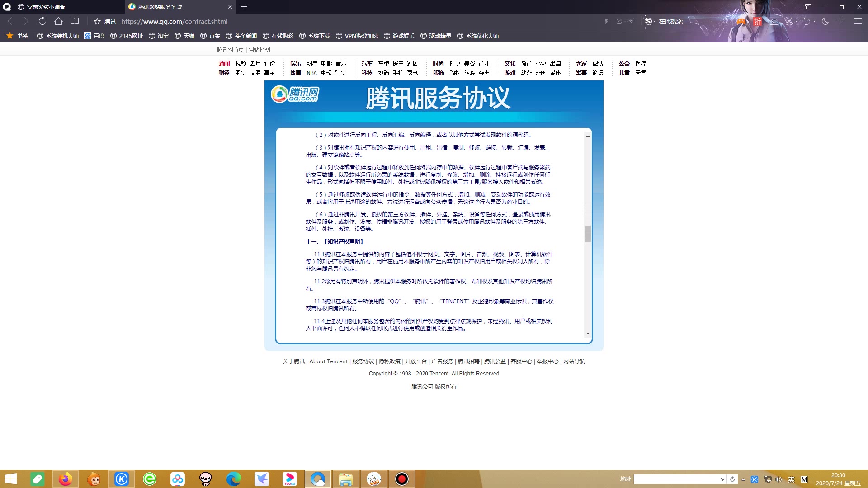Open the 新闻 navigation link
The width and height of the screenshot is (868, 488).
point(224,63)
